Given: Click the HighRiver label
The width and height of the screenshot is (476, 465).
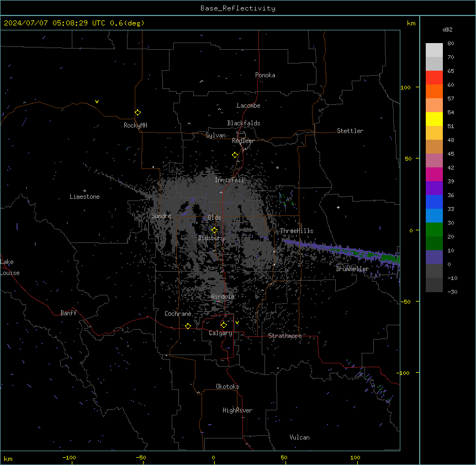Looking at the screenshot, I should [237, 410].
